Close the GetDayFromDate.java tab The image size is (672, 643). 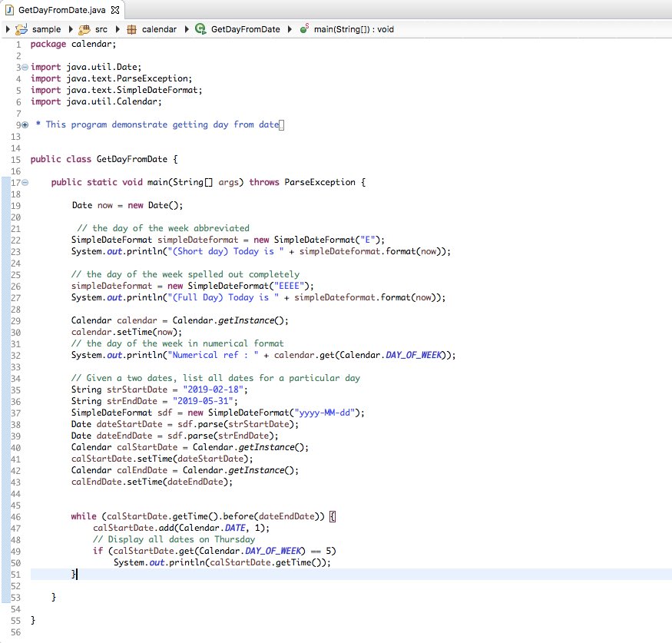[115, 10]
